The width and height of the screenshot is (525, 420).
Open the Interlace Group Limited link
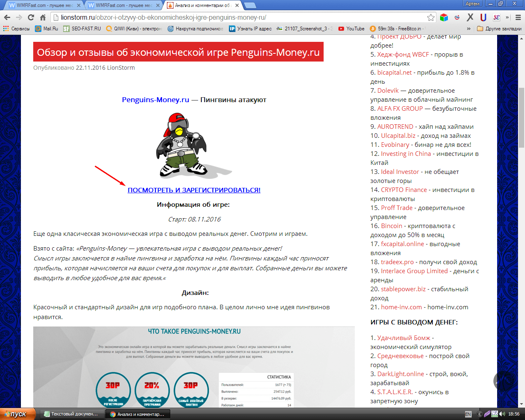pos(414,271)
